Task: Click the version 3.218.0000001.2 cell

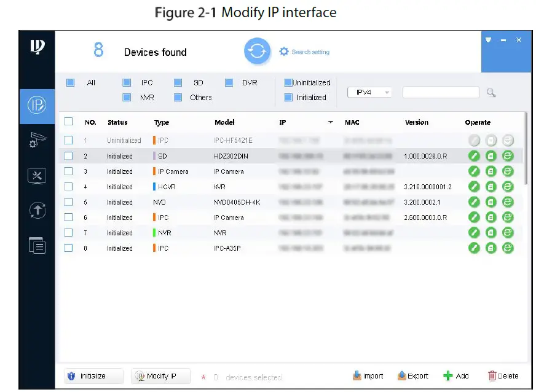Action: (428, 187)
